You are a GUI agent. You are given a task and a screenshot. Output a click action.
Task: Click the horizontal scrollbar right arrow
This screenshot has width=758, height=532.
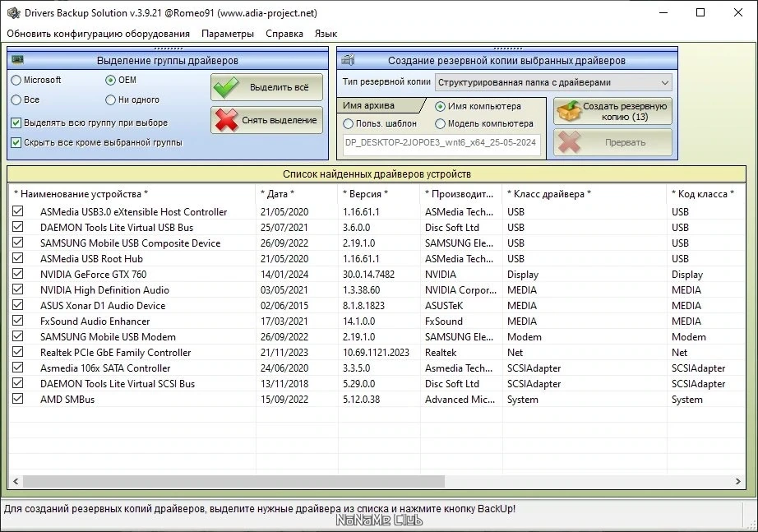(738, 481)
